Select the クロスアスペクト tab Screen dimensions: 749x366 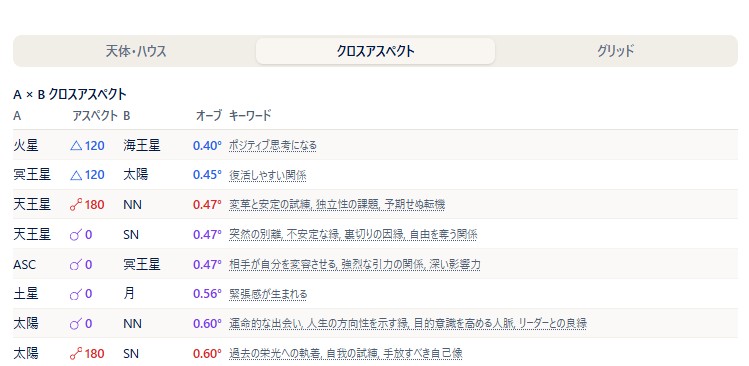375,51
